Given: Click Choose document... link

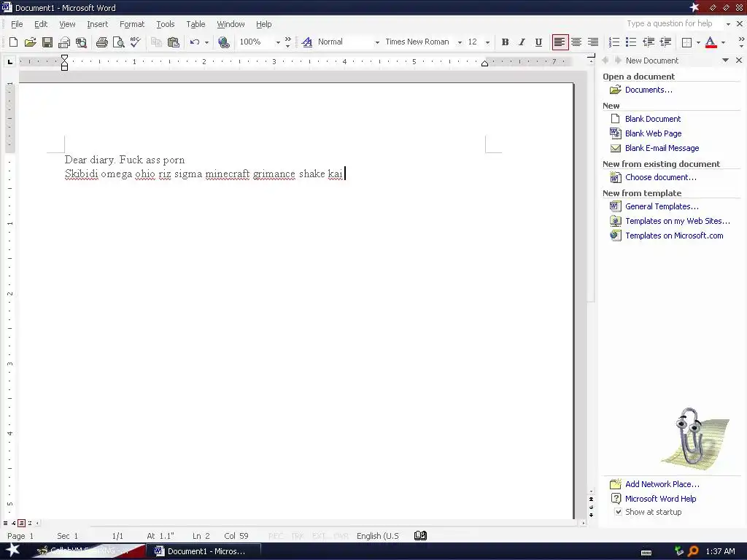Looking at the screenshot, I should (x=660, y=178).
